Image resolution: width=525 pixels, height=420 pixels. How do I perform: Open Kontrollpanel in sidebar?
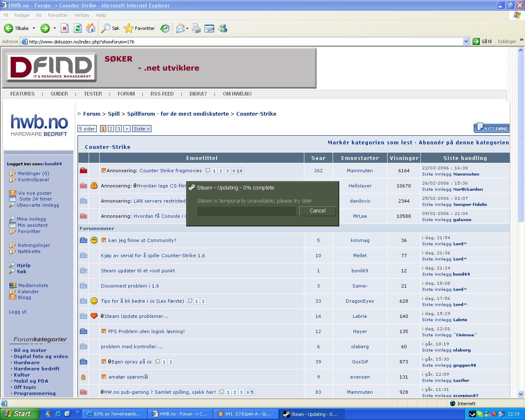33,180
